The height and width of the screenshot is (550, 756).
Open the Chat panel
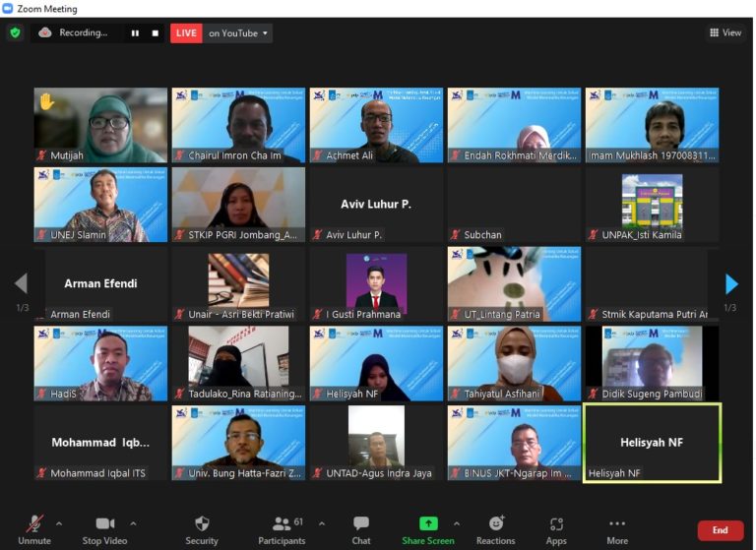pyautogui.click(x=361, y=529)
